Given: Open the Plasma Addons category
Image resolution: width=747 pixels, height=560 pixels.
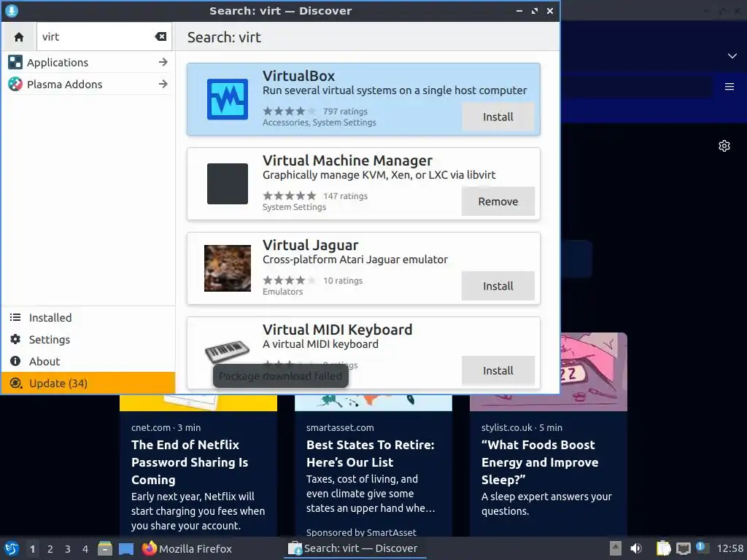Looking at the screenshot, I should tap(88, 85).
